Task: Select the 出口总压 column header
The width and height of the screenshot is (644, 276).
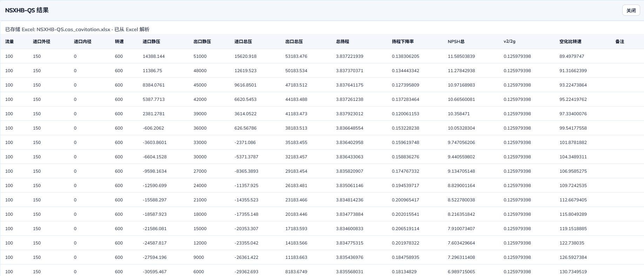Action: point(294,42)
